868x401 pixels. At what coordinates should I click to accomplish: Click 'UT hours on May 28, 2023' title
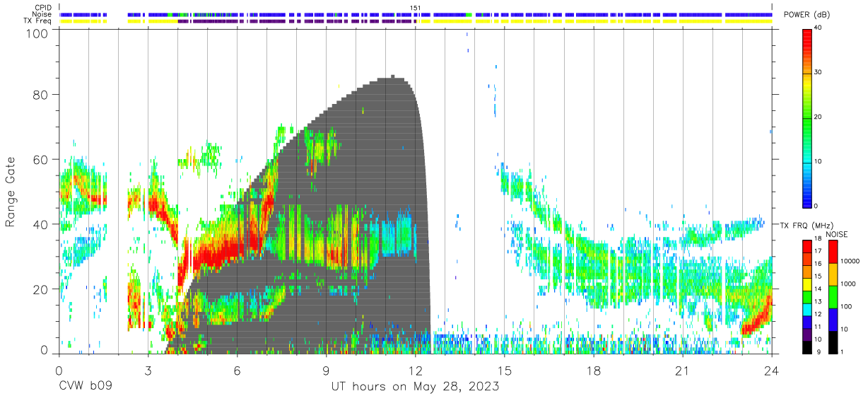click(416, 387)
